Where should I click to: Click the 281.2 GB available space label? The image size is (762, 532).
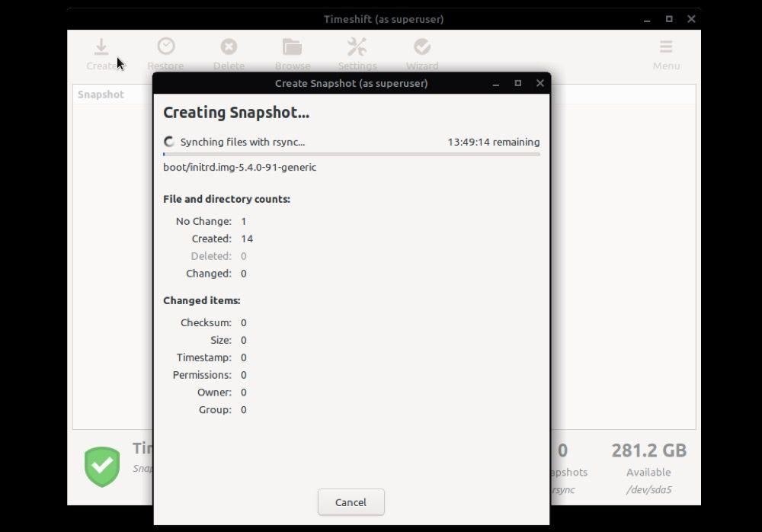click(x=648, y=450)
